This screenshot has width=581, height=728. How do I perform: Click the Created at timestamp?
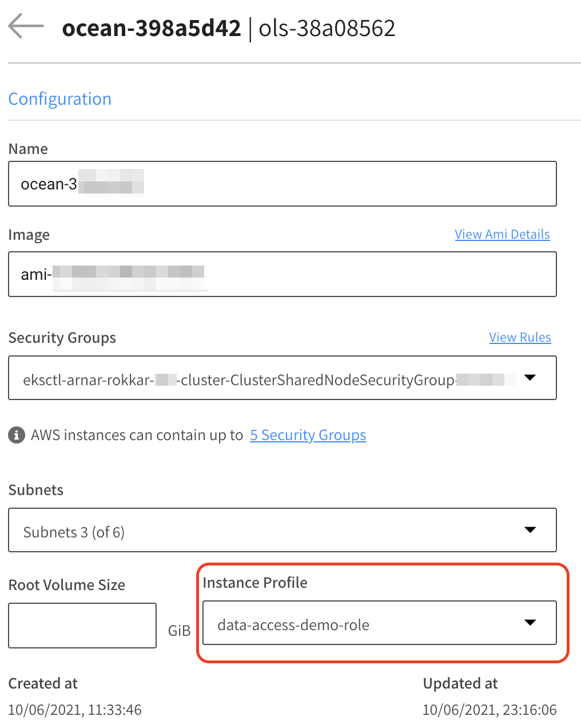click(x=75, y=710)
